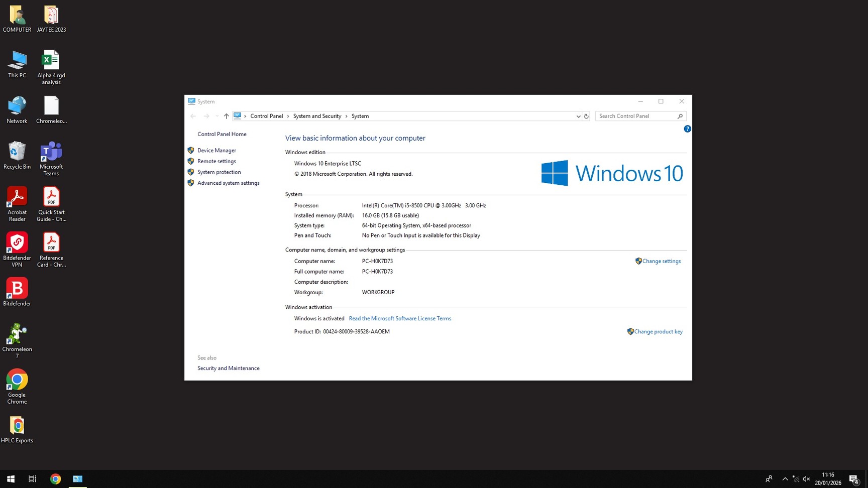
Task: Toggle the muted volume icon in tray
Action: 806,479
